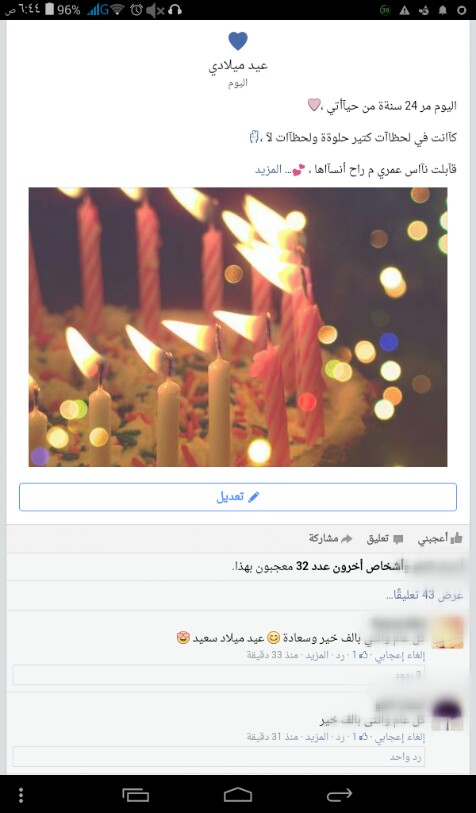Open the Android back navigation button
The height and width of the screenshot is (813, 476).
tap(340, 794)
